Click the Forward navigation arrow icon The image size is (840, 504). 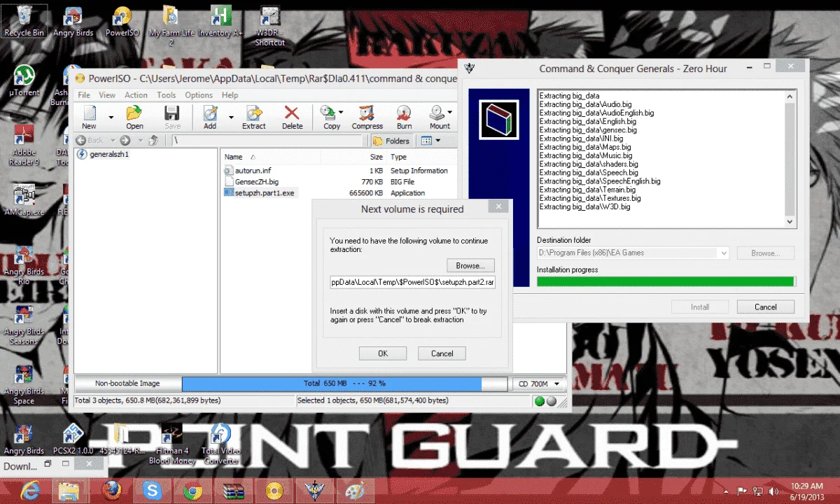(x=125, y=141)
